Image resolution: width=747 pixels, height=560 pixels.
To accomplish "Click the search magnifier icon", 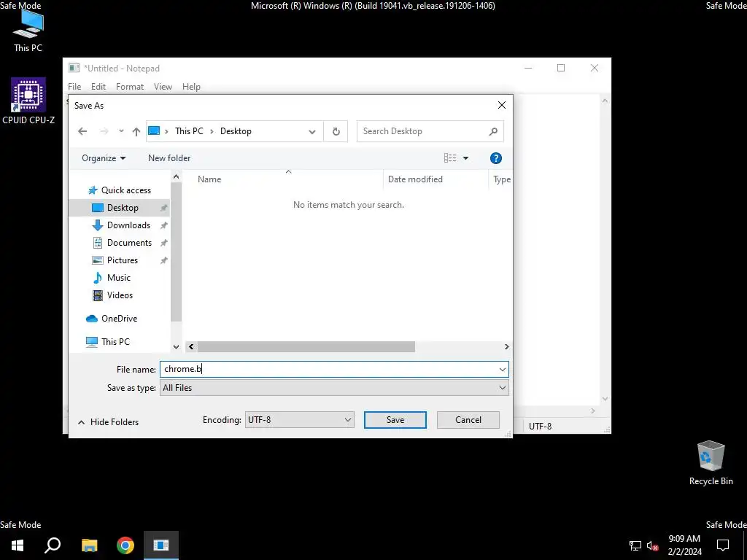I will pyautogui.click(x=494, y=131).
